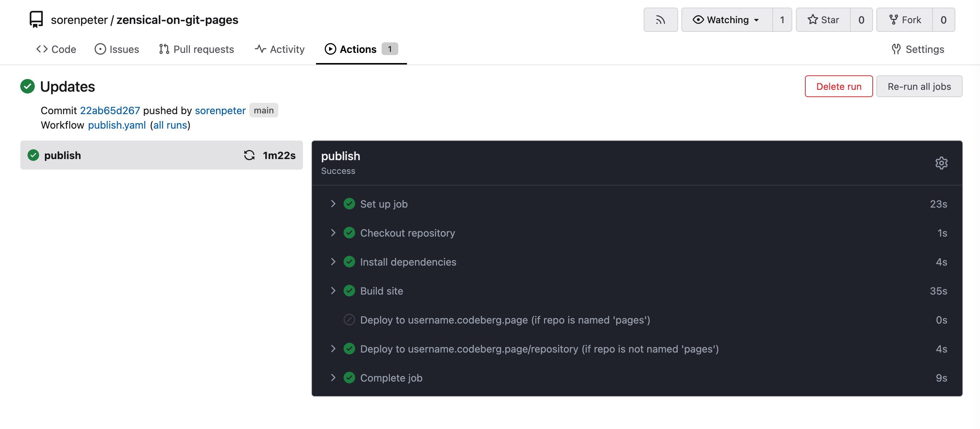Click the success check icon beside Set up job
Image resolution: width=980 pixels, height=429 pixels.
coord(349,204)
